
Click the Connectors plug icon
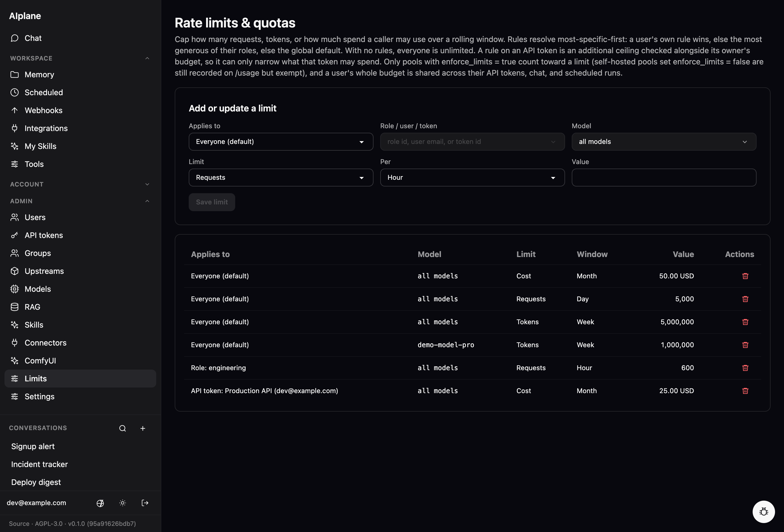point(15,342)
